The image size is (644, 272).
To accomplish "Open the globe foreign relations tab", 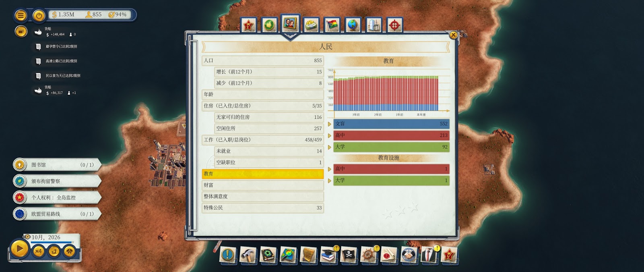I will (x=353, y=25).
